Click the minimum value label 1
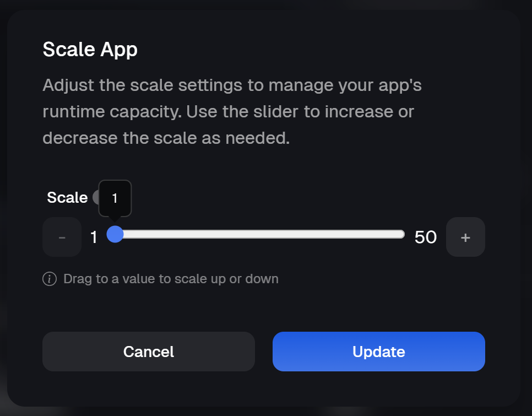532x416 pixels. pyautogui.click(x=94, y=237)
